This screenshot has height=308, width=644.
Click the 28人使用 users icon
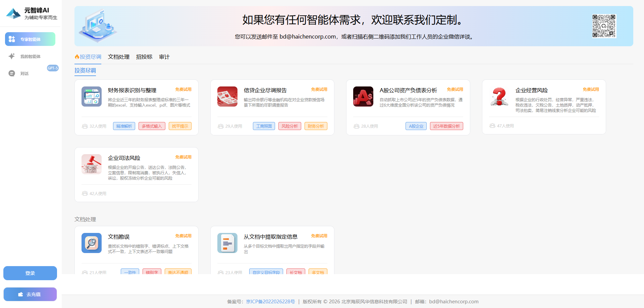357,126
